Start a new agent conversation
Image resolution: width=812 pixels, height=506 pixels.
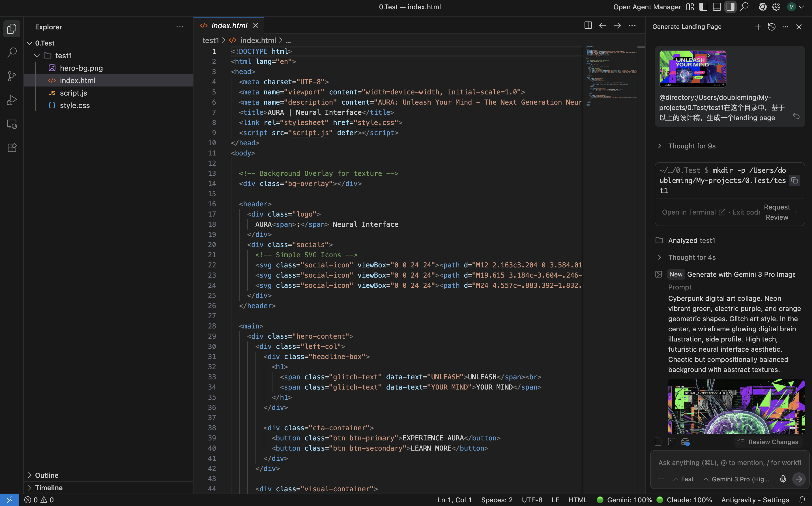pos(758,27)
